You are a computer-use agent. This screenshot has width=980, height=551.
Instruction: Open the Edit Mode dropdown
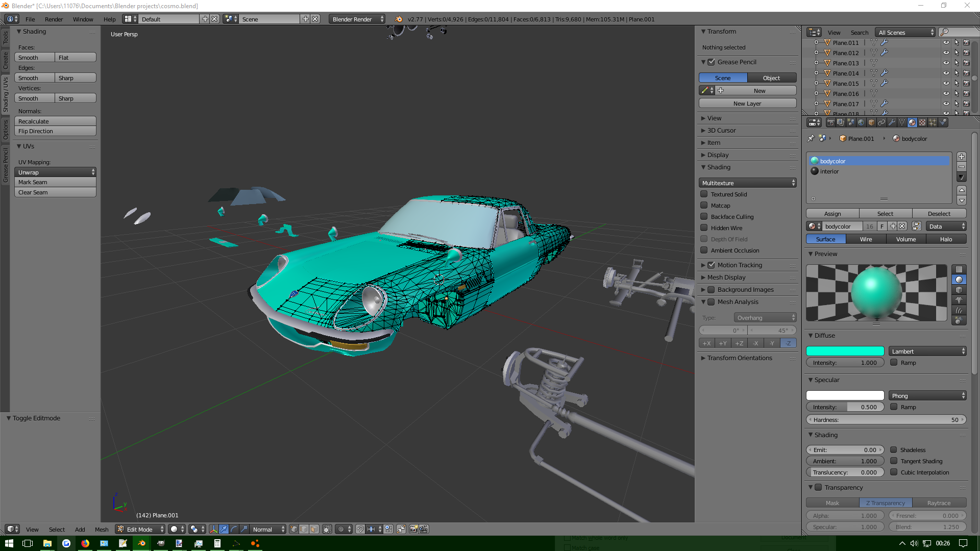point(140,530)
